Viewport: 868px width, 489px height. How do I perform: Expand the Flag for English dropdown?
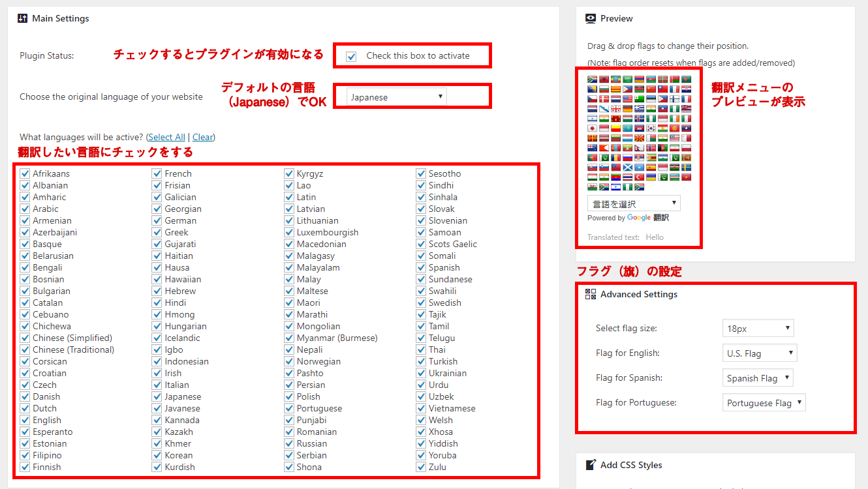[760, 353]
